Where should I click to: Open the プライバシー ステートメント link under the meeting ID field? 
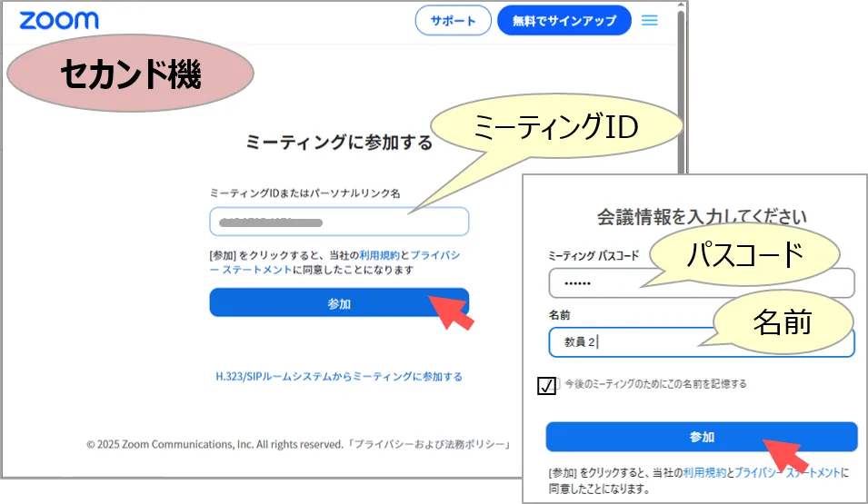435,256
